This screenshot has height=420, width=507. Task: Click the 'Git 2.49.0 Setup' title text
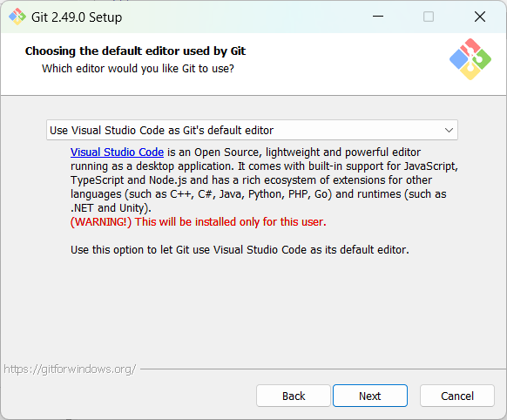coord(77,17)
